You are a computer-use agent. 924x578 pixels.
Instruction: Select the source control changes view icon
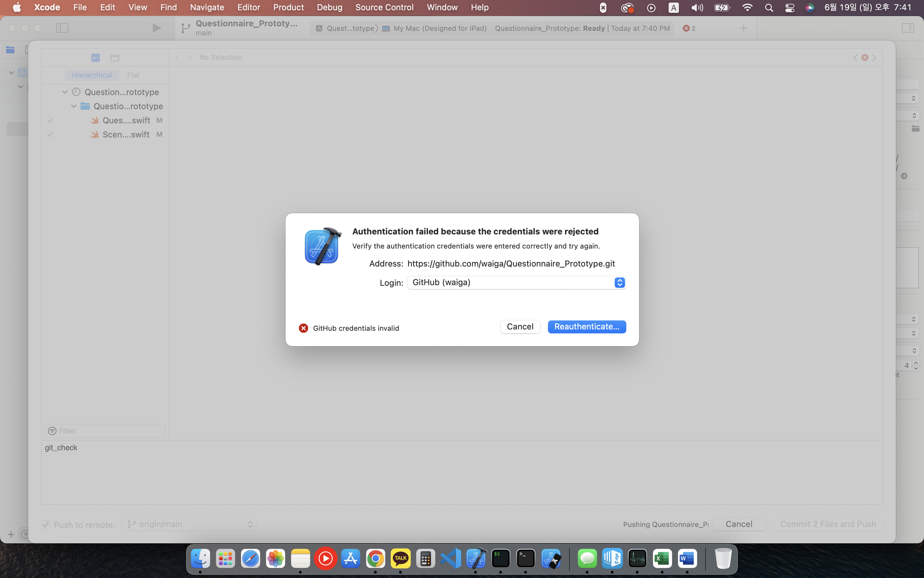pos(96,58)
